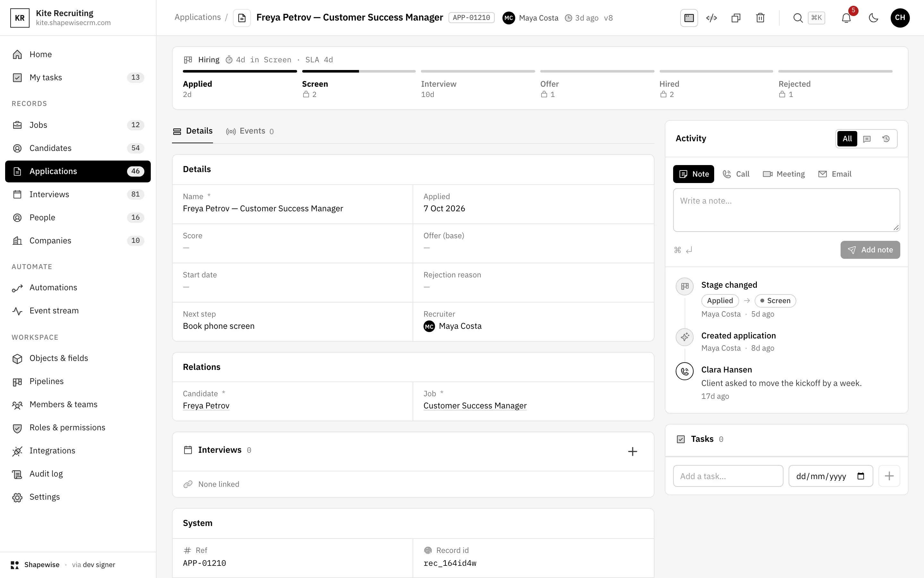The image size is (924, 578).
Task: Click the Add note button
Action: pyautogui.click(x=870, y=250)
